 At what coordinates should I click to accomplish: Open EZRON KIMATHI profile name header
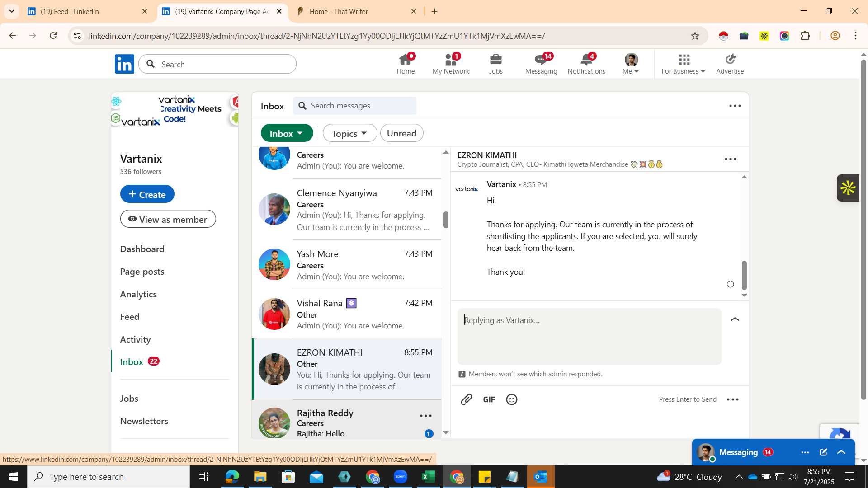tap(487, 155)
